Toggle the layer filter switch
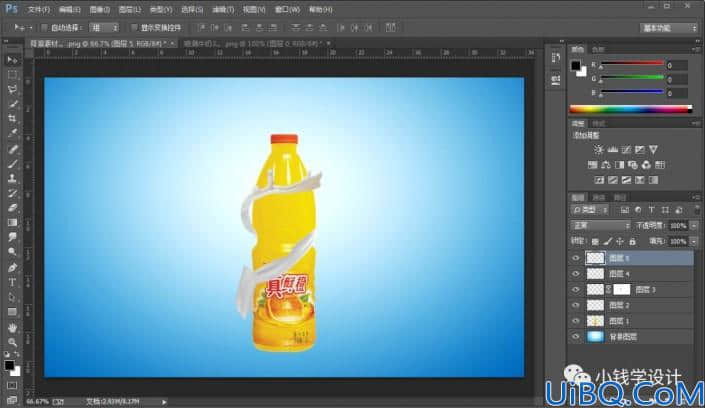This screenshot has height=408, width=705. 696,209
